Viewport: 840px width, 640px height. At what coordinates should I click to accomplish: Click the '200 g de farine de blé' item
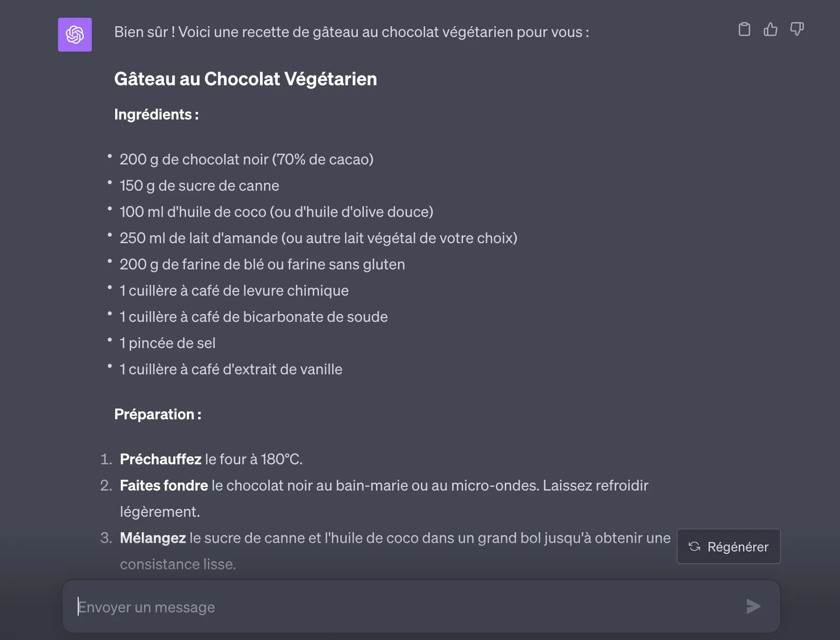(262, 265)
